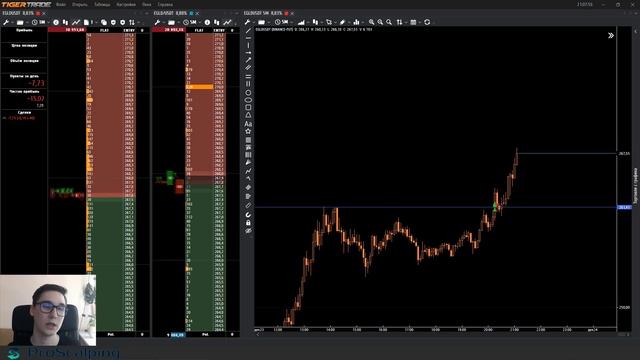Open the Файл menu
The height and width of the screenshot is (360, 640).
[x=61, y=4]
